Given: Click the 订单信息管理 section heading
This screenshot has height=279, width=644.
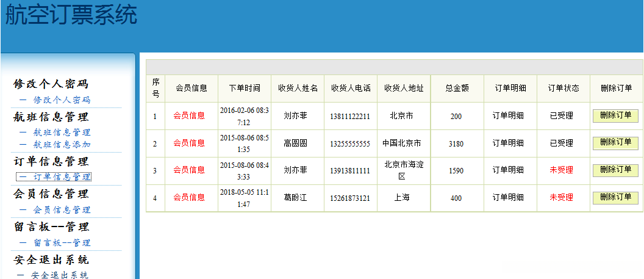Looking at the screenshot, I should pyautogui.click(x=51, y=161).
